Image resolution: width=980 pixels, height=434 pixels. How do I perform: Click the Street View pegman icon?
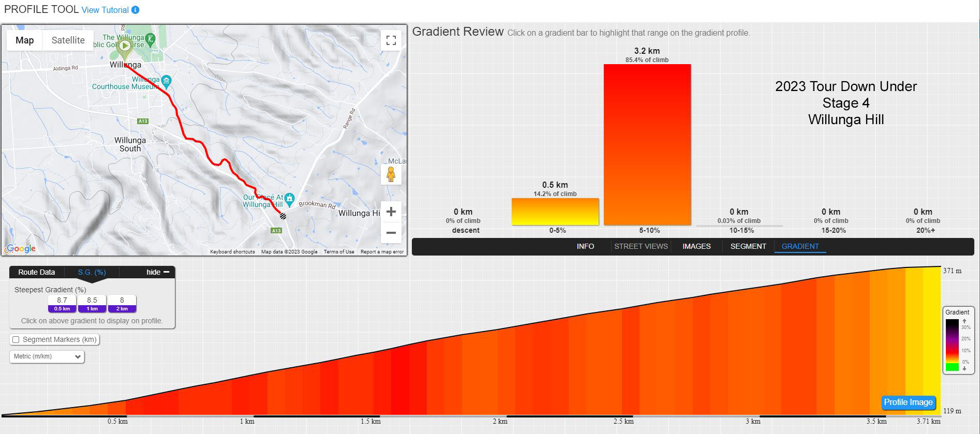tap(391, 175)
